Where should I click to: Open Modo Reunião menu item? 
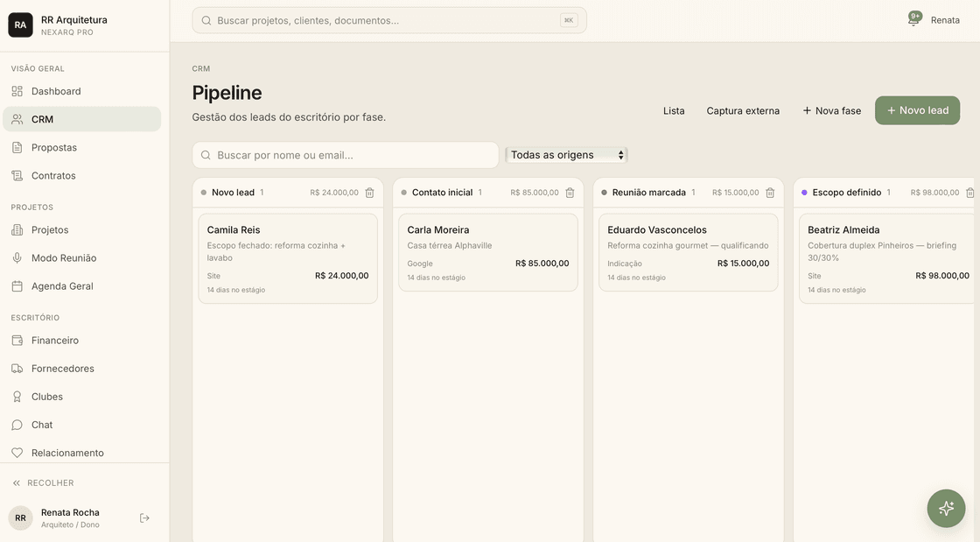tap(82, 258)
